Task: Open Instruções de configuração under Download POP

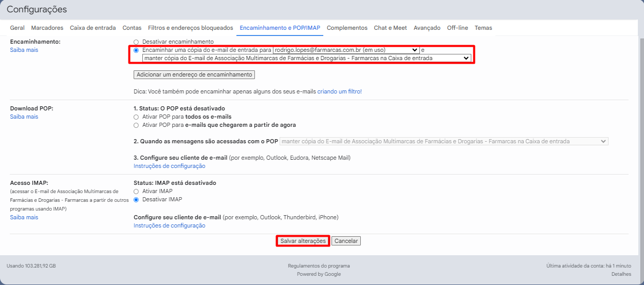Action: pyautogui.click(x=169, y=166)
